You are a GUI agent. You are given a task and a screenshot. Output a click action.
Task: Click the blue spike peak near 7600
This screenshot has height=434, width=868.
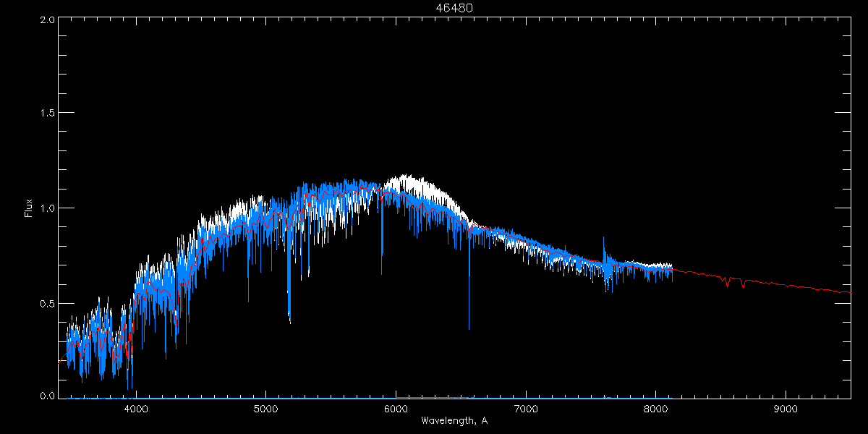coord(604,239)
